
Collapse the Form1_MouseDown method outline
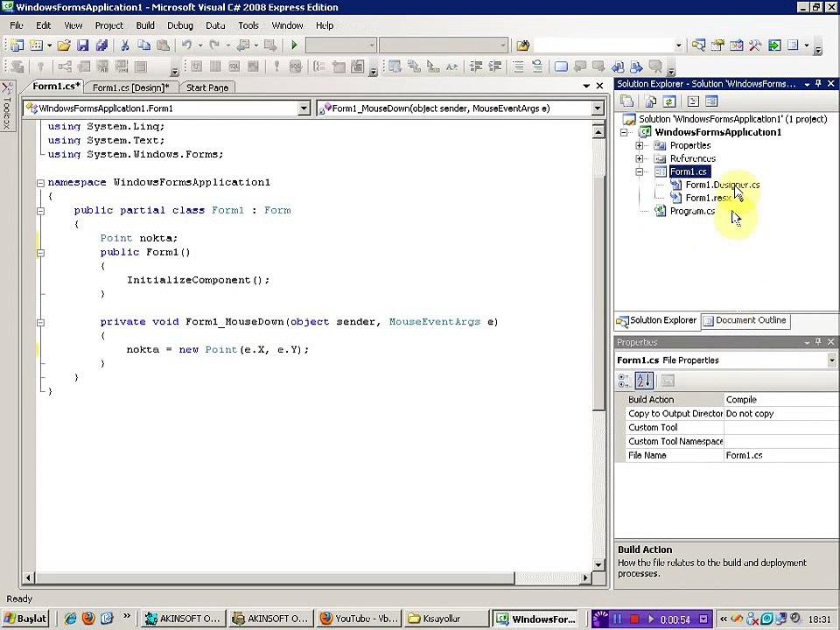click(x=40, y=323)
